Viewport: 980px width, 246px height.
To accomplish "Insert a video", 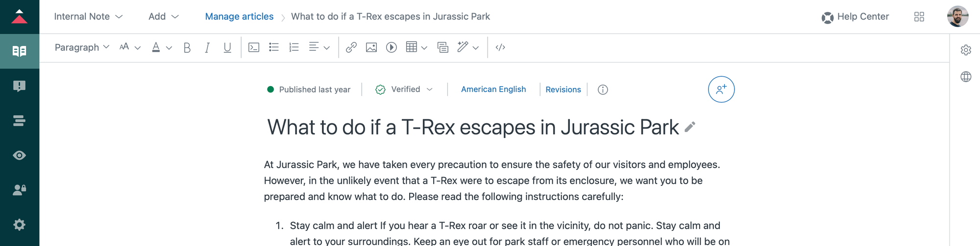I will coord(392,47).
